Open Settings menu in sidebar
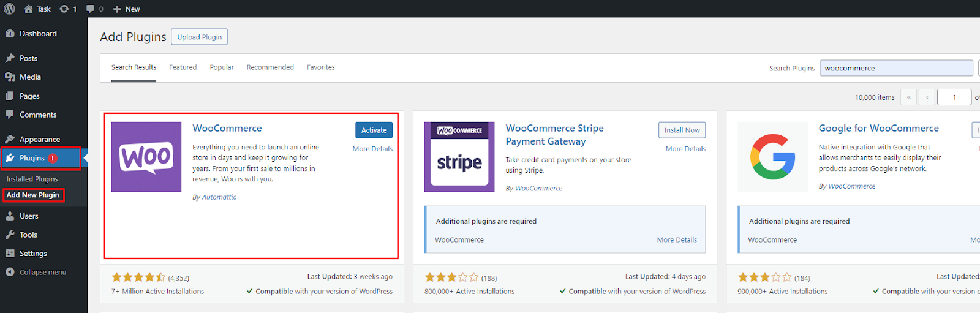Screen dimensions: 980x313 coord(33,254)
